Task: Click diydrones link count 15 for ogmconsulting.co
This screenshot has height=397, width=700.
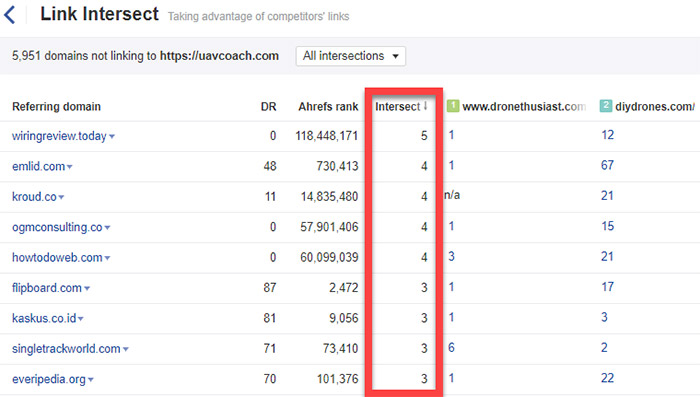Action: pyautogui.click(x=608, y=226)
